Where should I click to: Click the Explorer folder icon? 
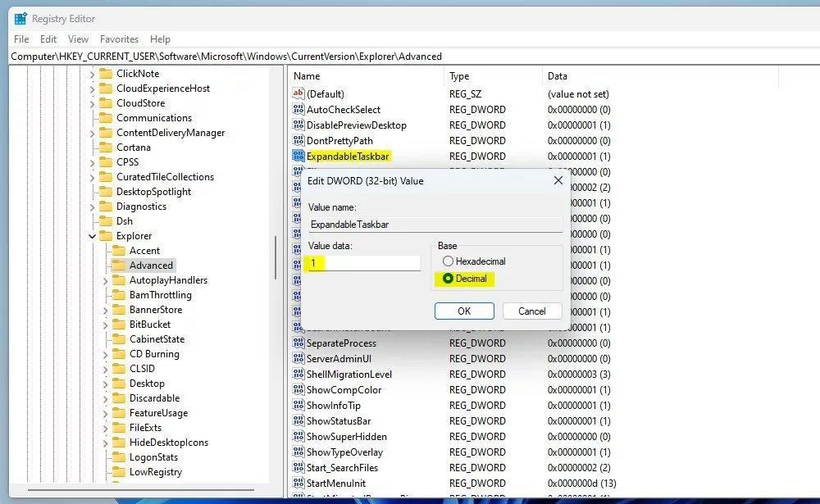[106, 236]
